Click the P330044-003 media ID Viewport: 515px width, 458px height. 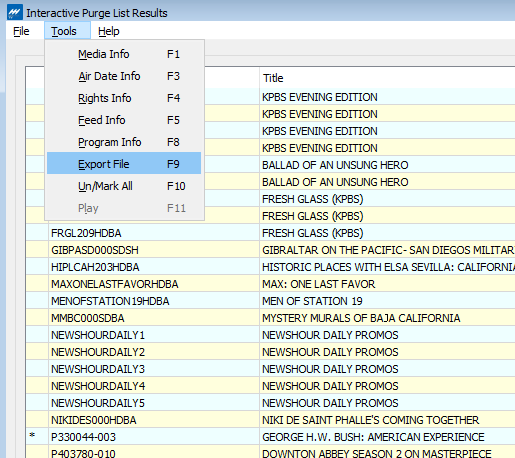[x=83, y=437]
